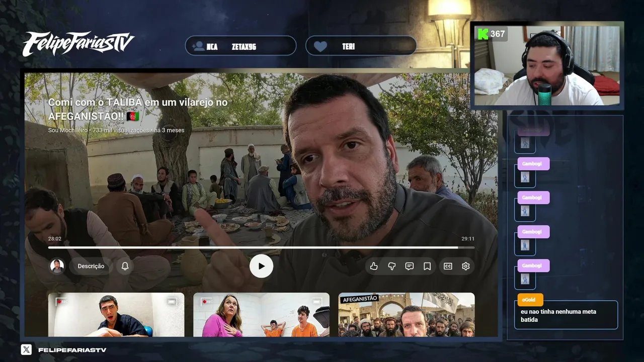Click the 28:02 elapsed time label
The height and width of the screenshot is (362, 644).
55,239
